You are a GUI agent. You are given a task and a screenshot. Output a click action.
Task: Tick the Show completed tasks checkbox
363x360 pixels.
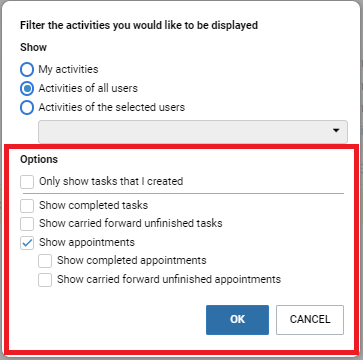click(27, 206)
